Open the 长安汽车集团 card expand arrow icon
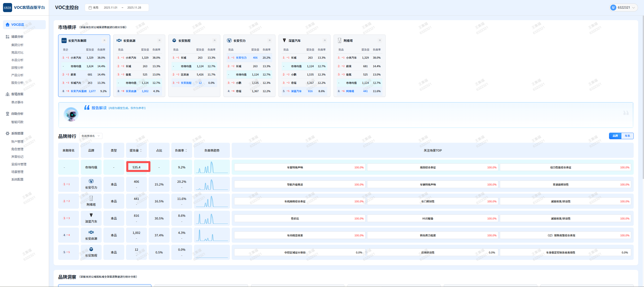Screen dimensions: 644x287 (104, 41)
